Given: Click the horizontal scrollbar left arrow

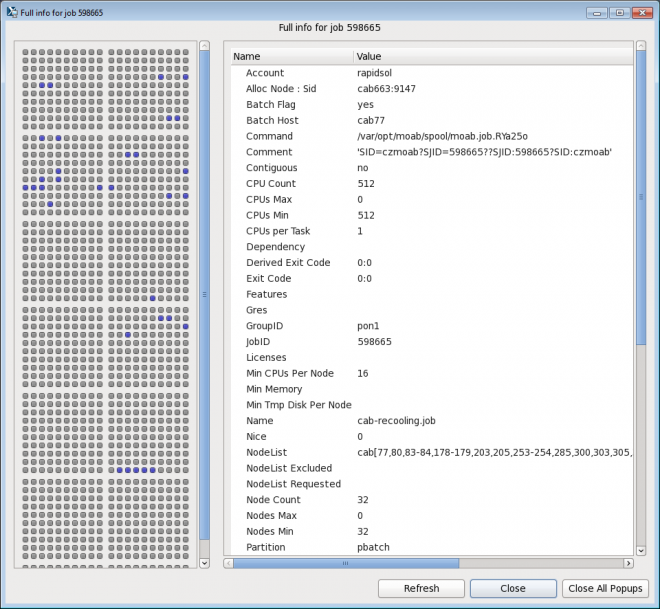Looking at the screenshot, I should [x=229, y=563].
